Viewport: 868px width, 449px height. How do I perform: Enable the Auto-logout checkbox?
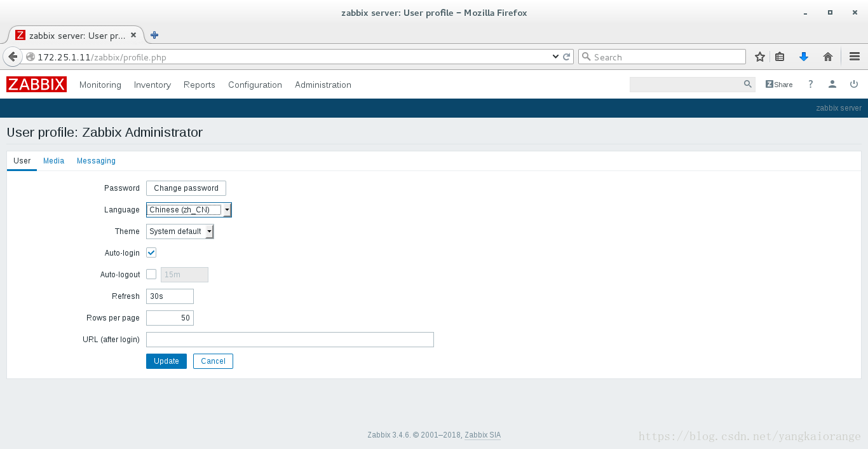pyautogui.click(x=151, y=274)
